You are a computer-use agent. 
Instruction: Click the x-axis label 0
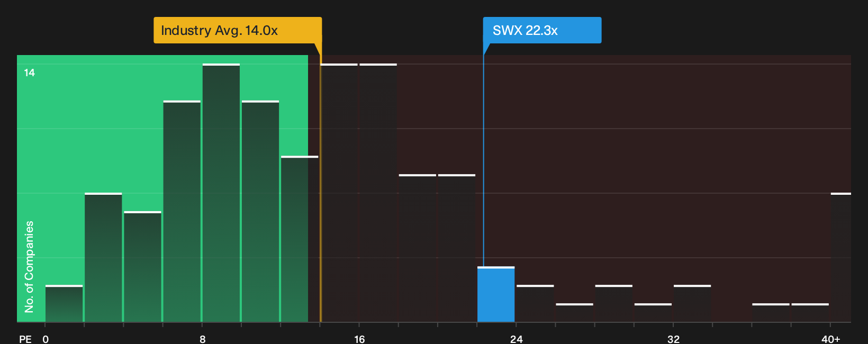pyautogui.click(x=46, y=339)
